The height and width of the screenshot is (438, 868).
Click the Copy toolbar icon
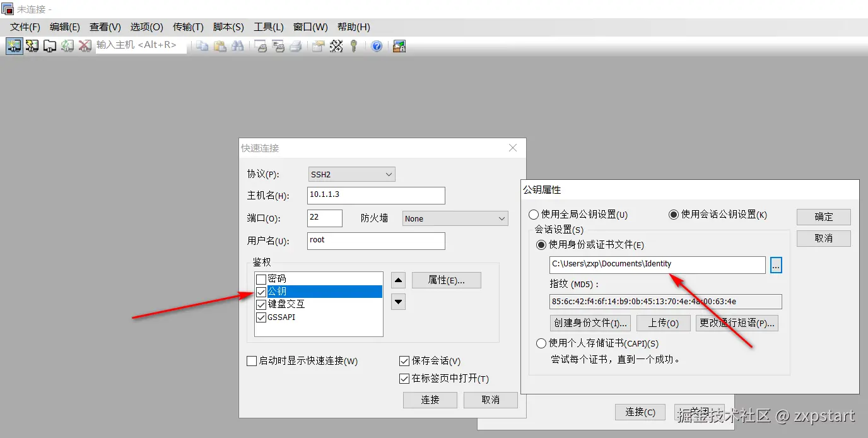(x=202, y=46)
